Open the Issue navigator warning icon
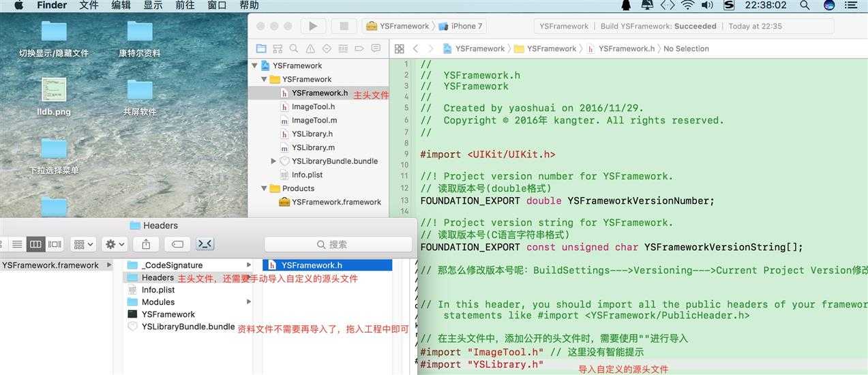This screenshot has width=868, height=375. click(310, 48)
